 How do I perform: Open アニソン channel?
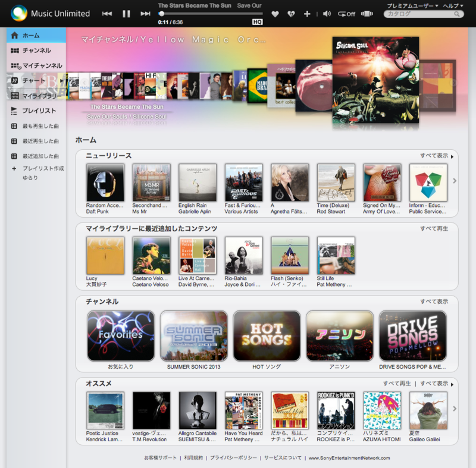pos(340,336)
